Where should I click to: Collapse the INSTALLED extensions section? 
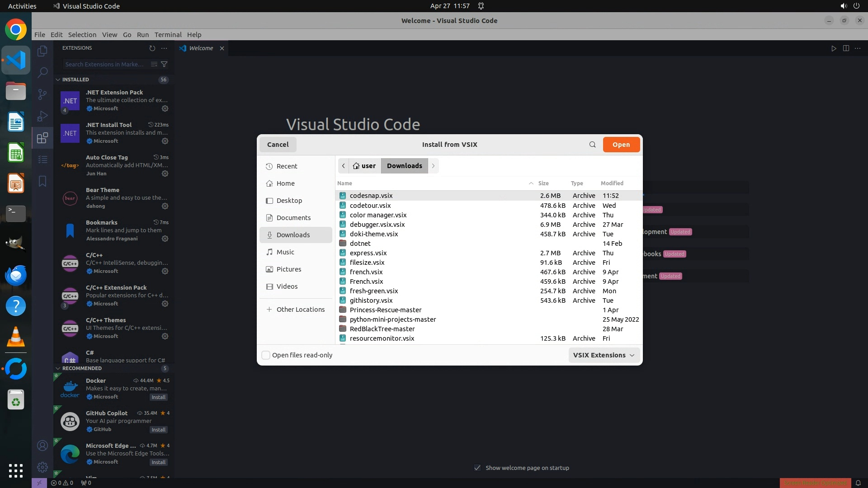point(58,80)
